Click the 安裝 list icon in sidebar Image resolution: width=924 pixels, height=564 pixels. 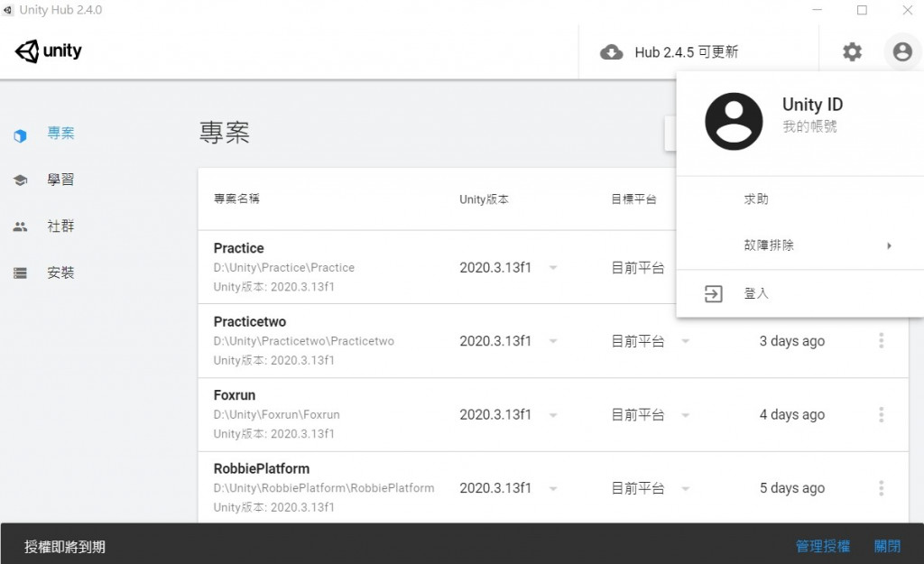(x=20, y=273)
